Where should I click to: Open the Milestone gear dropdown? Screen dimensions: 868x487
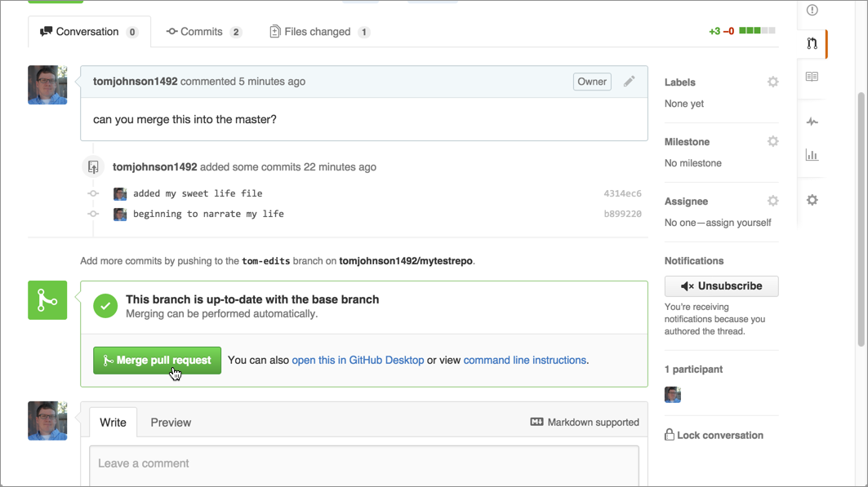tap(772, 142)
